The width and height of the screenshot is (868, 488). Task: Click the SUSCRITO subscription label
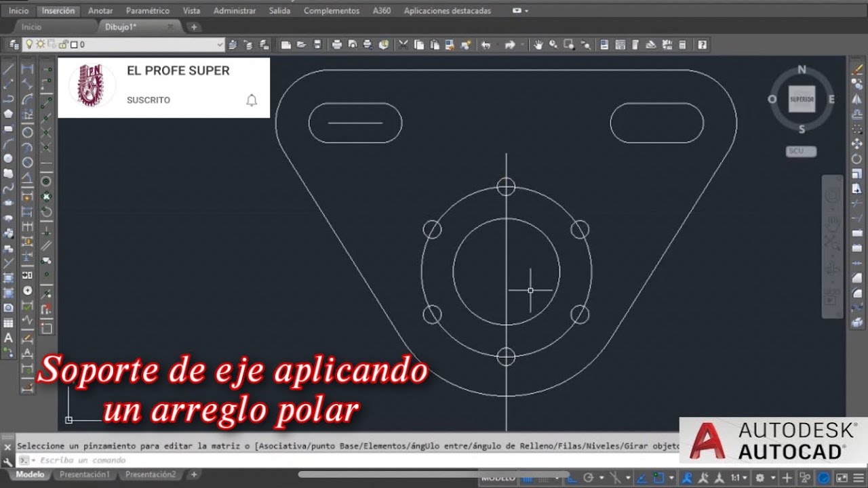(x=149, y=100)
